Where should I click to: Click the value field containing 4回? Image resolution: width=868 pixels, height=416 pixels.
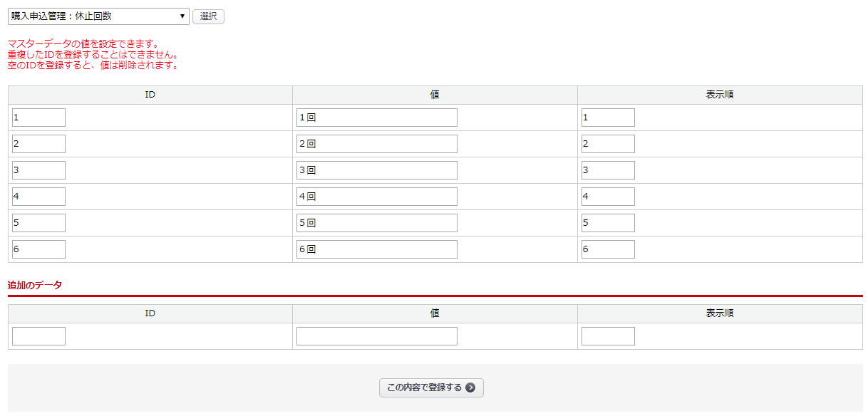376,197
